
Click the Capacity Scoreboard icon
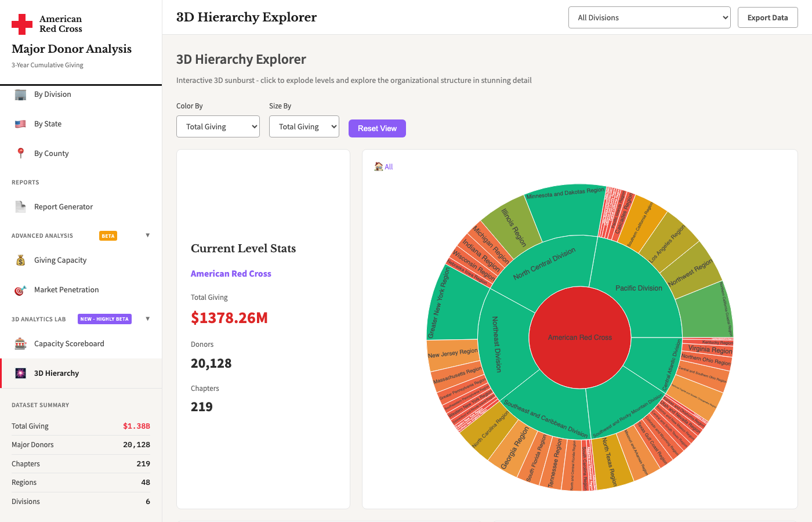21,344
